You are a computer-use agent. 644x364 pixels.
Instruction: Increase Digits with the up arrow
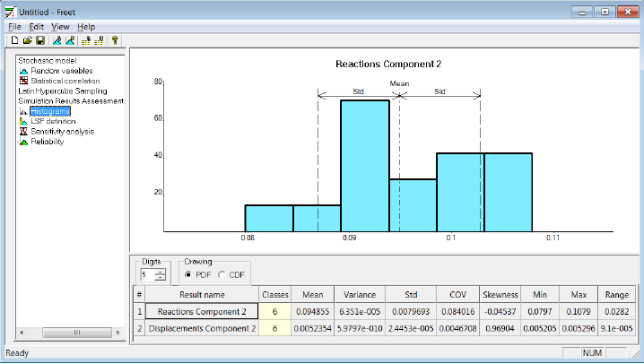(x=161, y=272)
